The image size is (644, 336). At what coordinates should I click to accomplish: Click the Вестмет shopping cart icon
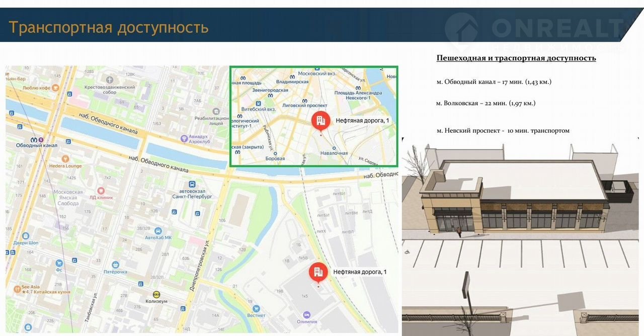click(256, 308)
